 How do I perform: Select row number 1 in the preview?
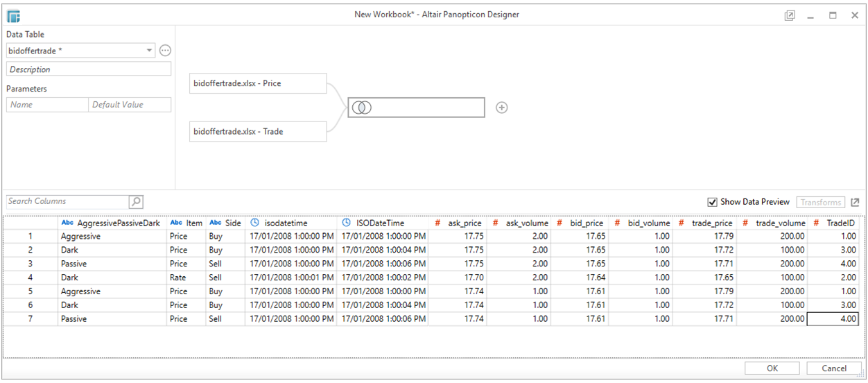coord(31,237)
